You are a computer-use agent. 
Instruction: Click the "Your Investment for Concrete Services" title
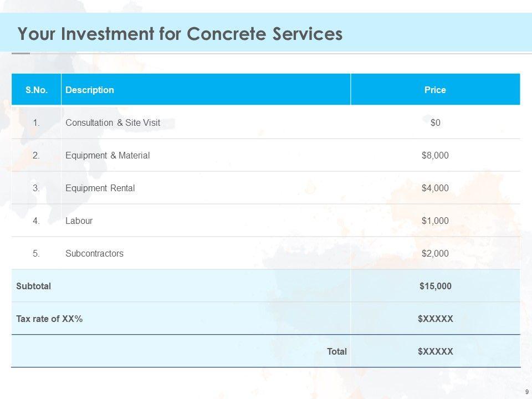[180, 34]
